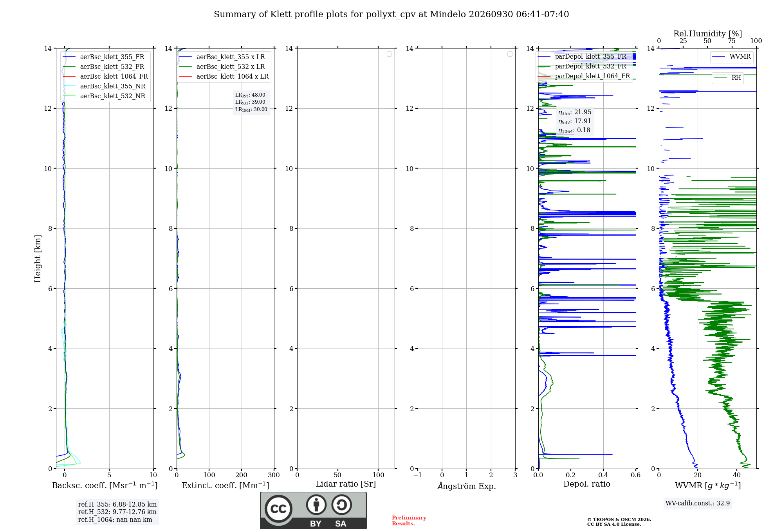
Task: Click the RH legend entry
Action: [727, 78]
